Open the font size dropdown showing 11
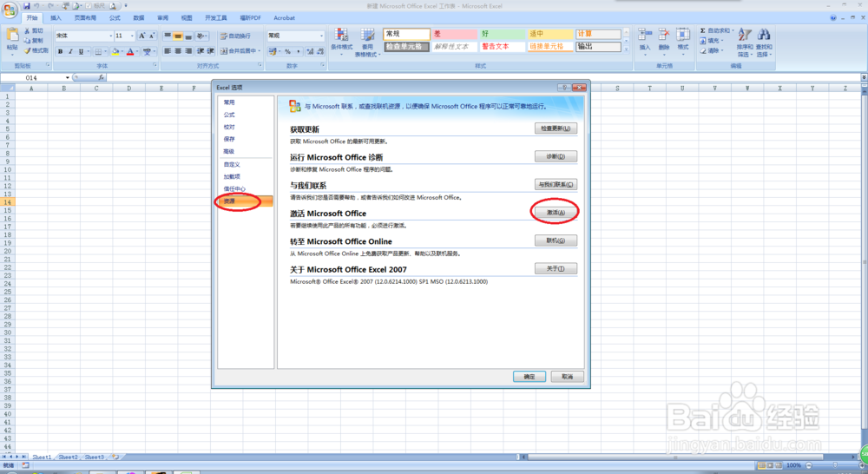The image size is (868, 474). pos(132,36)
